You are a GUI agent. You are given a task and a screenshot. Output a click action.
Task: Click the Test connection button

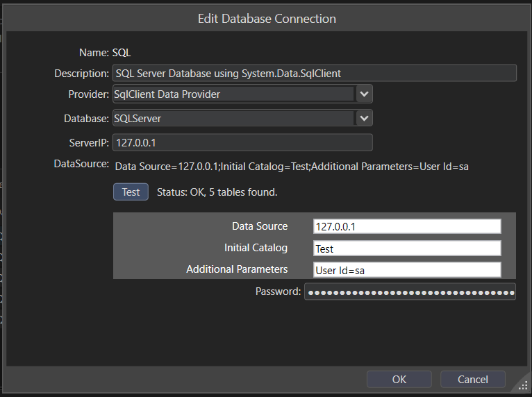tap(131, 192)
